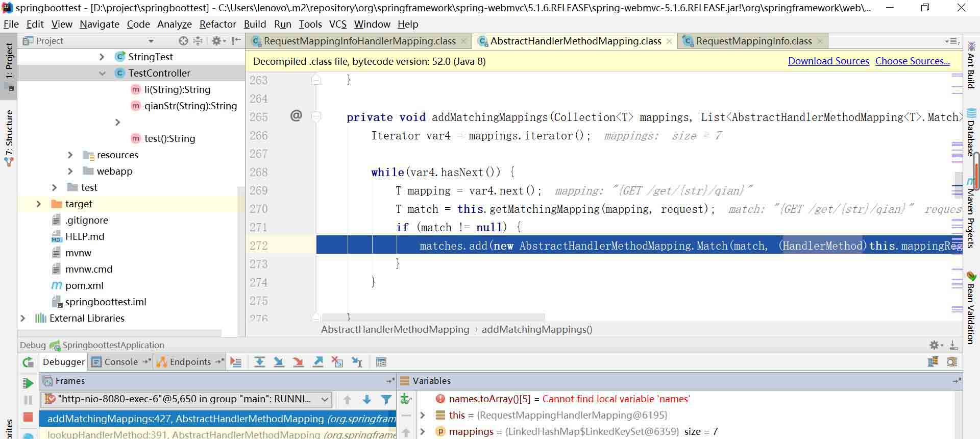
Task: Click the Rerun SpringboottestApplication icon
Action: [x=28, y=362]
